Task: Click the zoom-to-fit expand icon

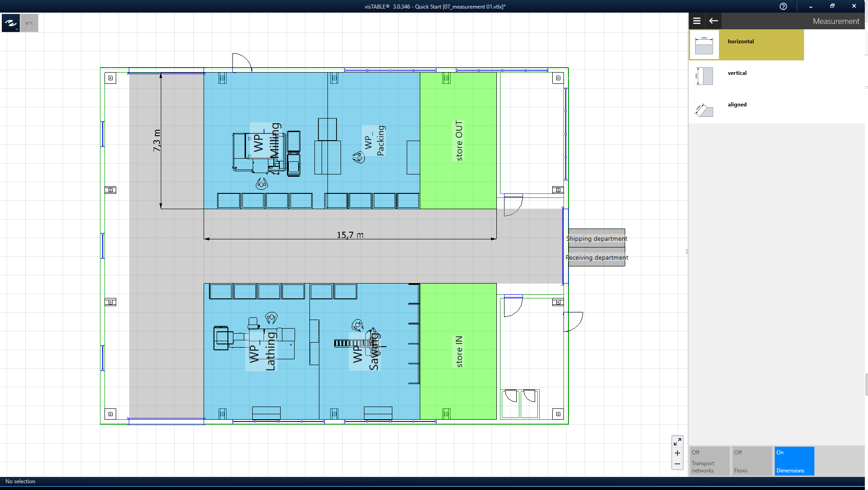Action: pos(677,442)
